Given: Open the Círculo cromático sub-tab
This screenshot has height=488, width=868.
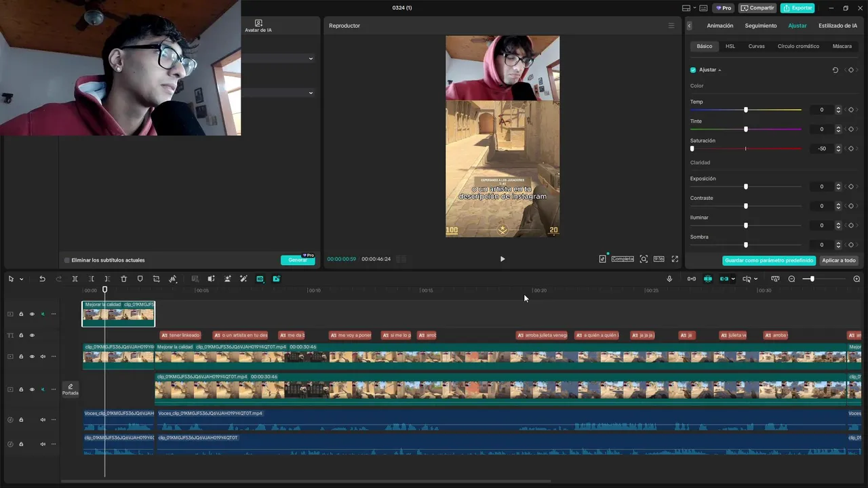Looking at the screenshot, I should [798, 46].
